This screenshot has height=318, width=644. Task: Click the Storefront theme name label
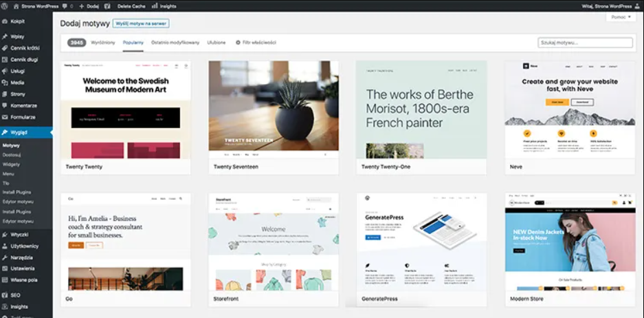226,299
